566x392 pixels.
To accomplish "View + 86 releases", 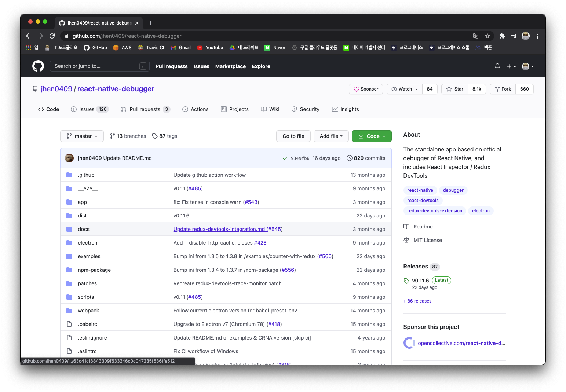I will point(417,301).
